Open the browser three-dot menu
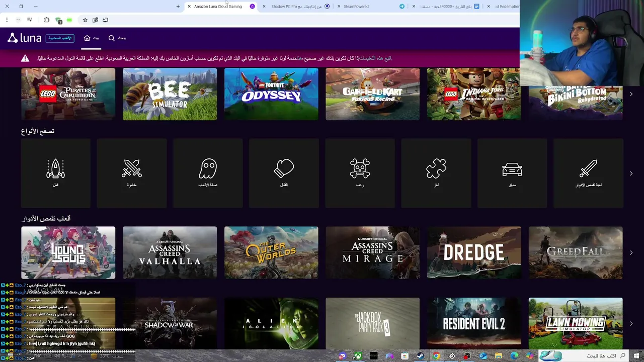The height and width of the screenshot is (362, 644). pos(7,20)
